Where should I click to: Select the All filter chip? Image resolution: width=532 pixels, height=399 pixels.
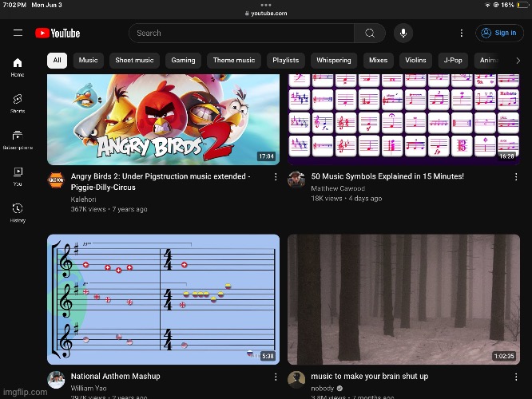point(57,61)
